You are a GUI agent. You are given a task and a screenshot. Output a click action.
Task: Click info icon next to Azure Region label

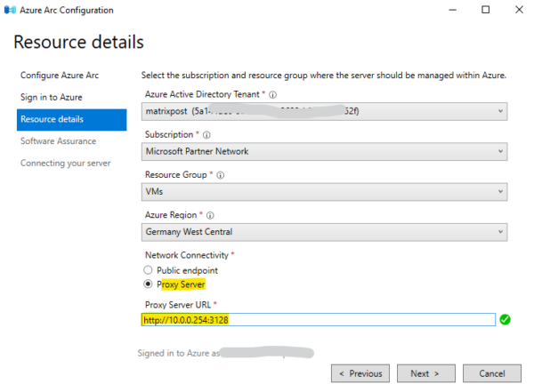pos(211,215)
